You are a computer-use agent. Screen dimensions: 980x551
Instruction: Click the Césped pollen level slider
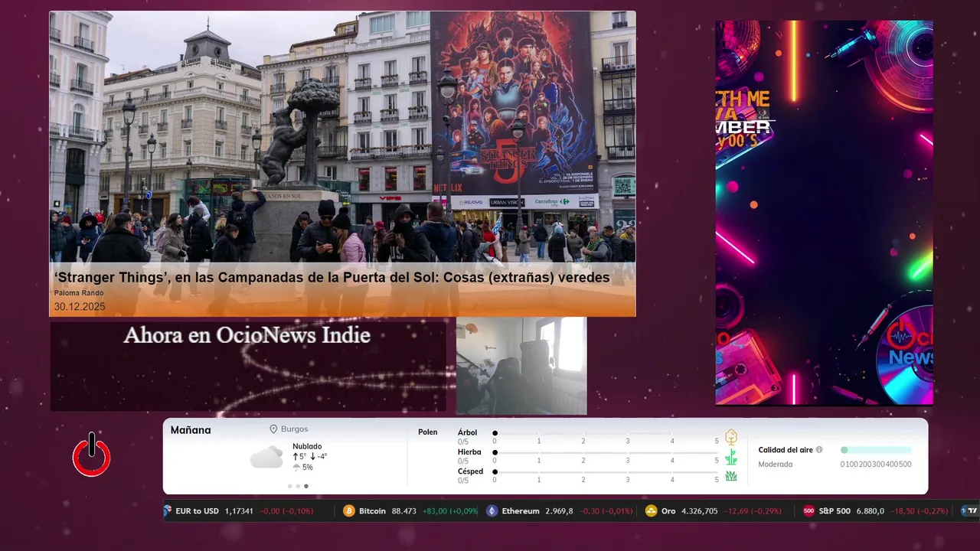coord(606,472)
